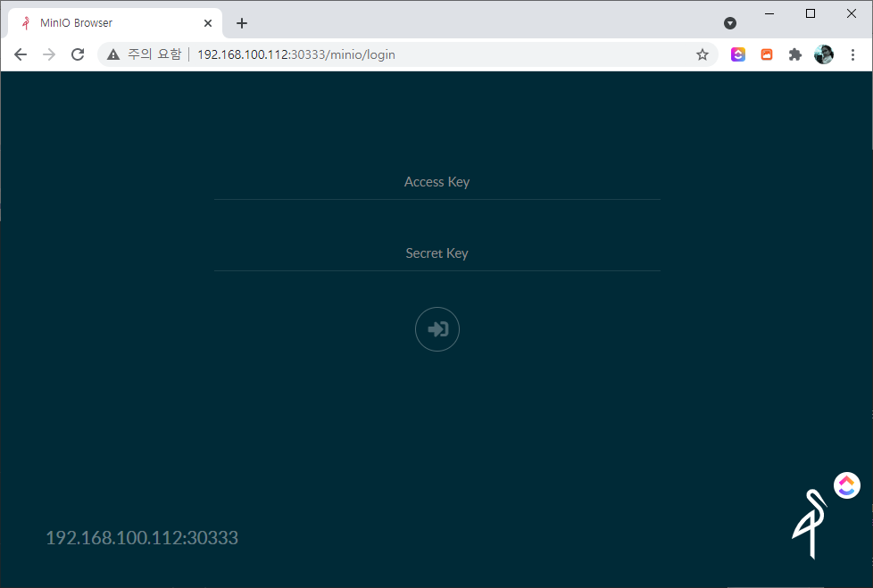
Task: Click the address bar URL text
Action: point(296,54)
